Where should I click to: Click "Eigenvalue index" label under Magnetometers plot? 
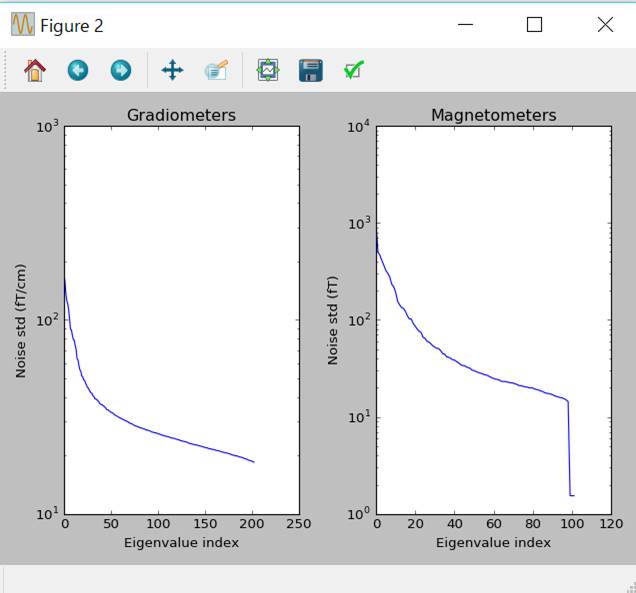click(x=493, y=543)
